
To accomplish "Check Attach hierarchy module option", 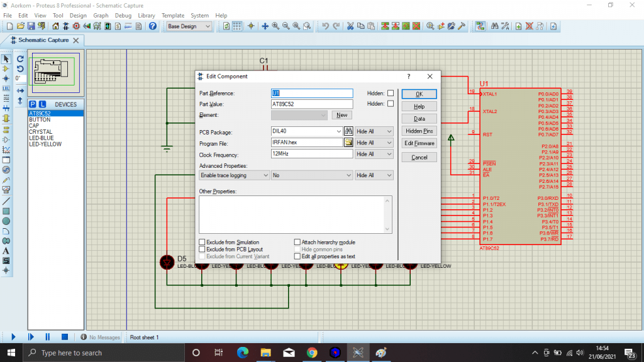I will pyautogui.click(x=297, y=242).
